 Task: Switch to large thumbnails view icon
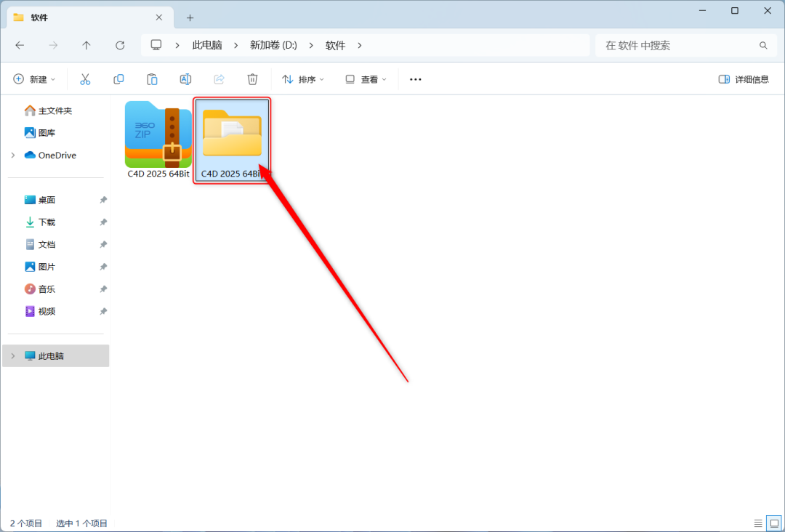(774, 523)
